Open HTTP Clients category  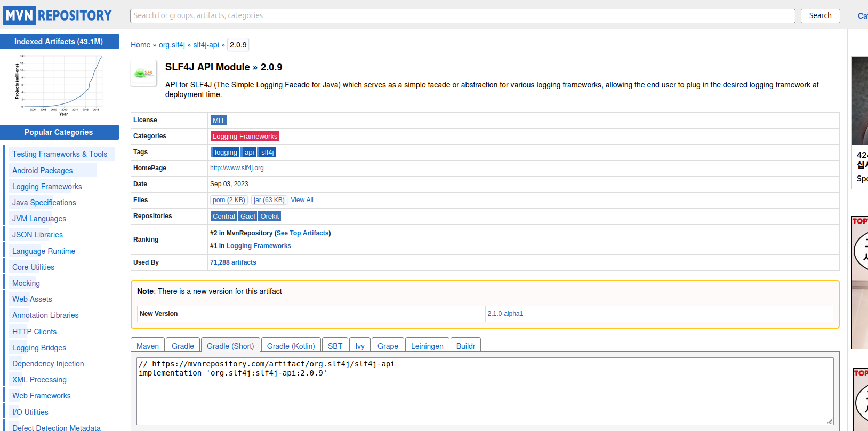(34, 332)
